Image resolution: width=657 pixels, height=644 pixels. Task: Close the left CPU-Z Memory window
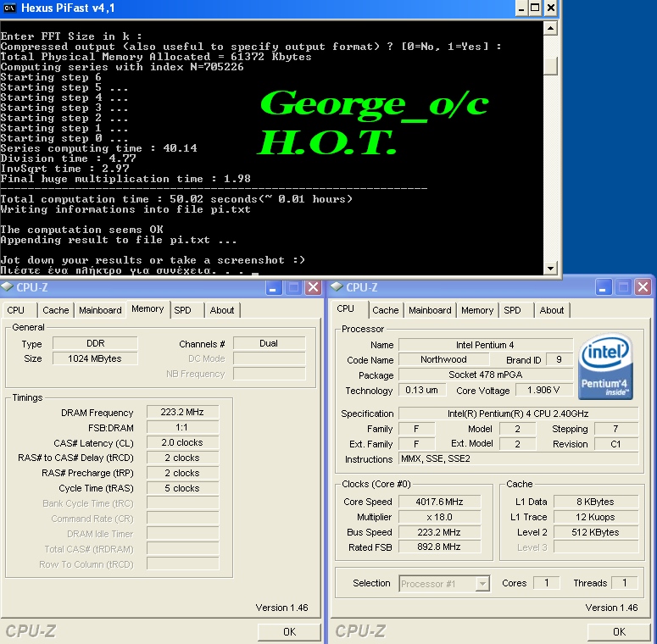[x=313, y=287]
